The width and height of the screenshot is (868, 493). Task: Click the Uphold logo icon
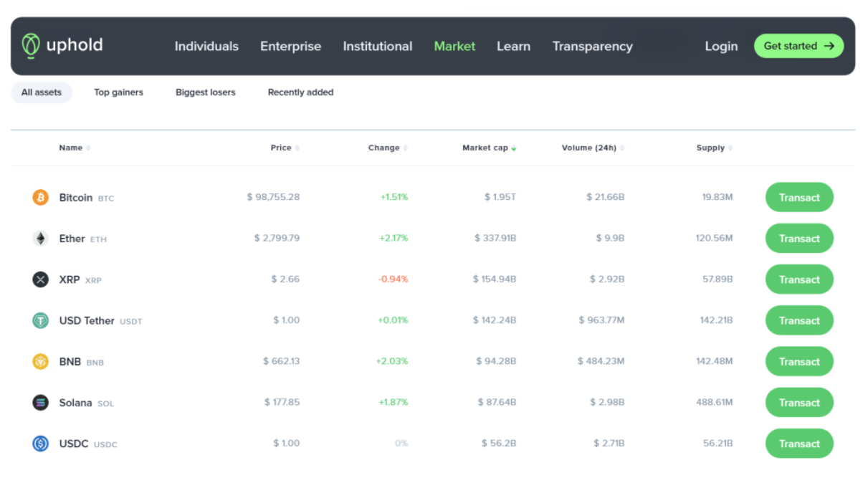click(30, 46)
